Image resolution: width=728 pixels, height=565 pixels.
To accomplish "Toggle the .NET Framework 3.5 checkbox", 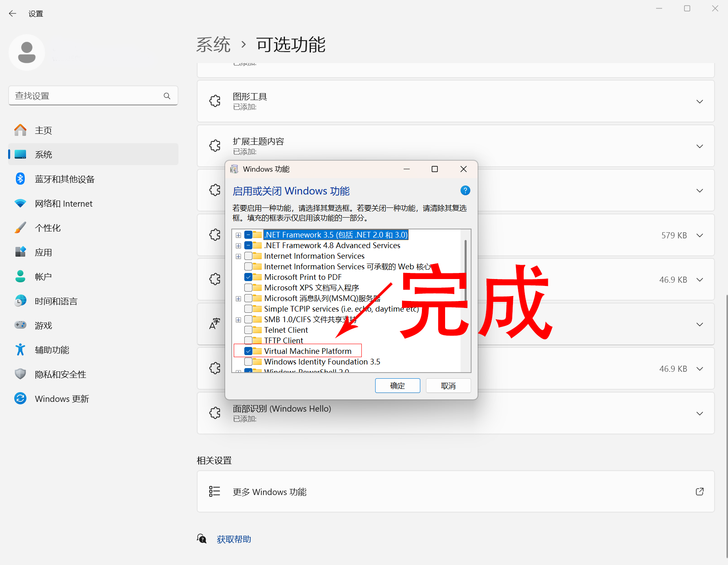I will (248, 235).
